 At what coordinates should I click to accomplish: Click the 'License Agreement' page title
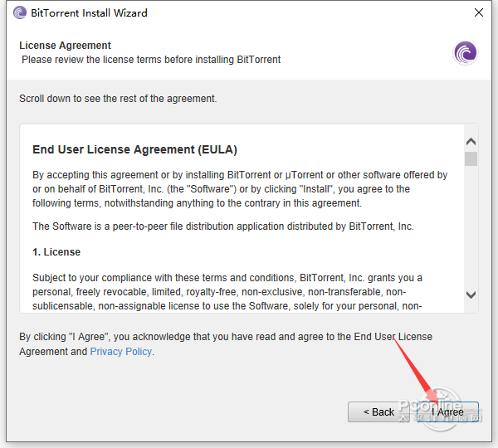(65, 46)
